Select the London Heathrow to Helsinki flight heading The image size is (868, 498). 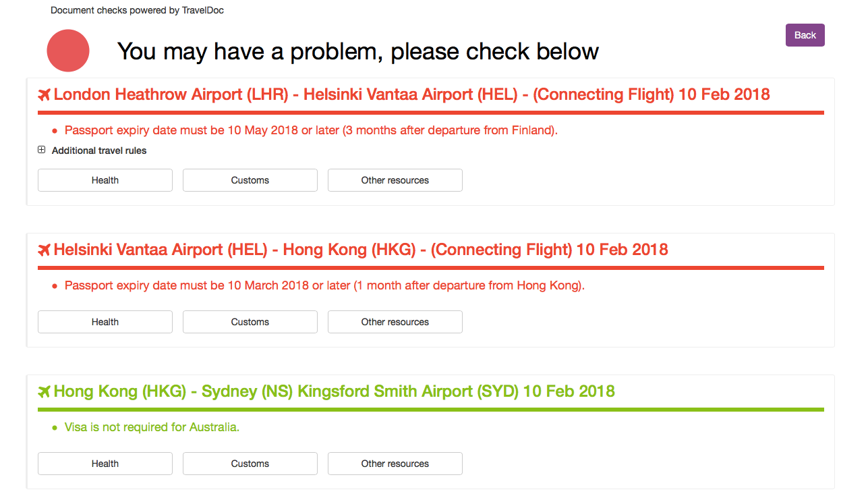pos(411,94)
